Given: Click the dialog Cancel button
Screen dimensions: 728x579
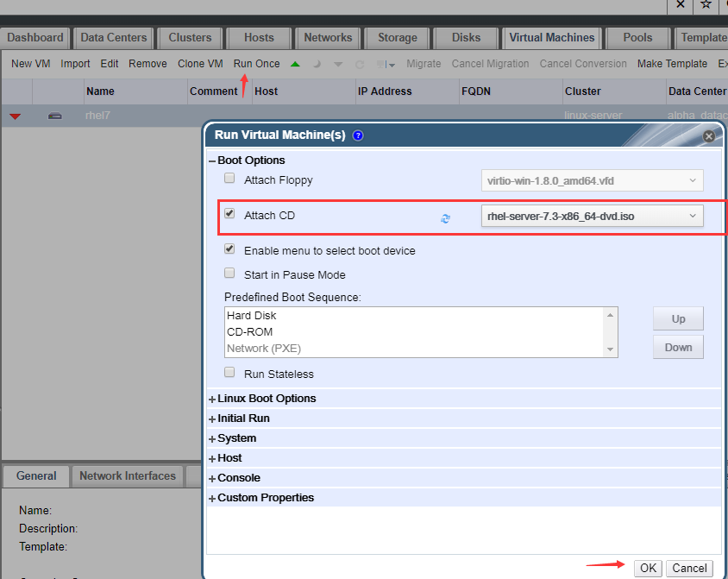Looking at the screenshot, I should click(x=689, y=569).
